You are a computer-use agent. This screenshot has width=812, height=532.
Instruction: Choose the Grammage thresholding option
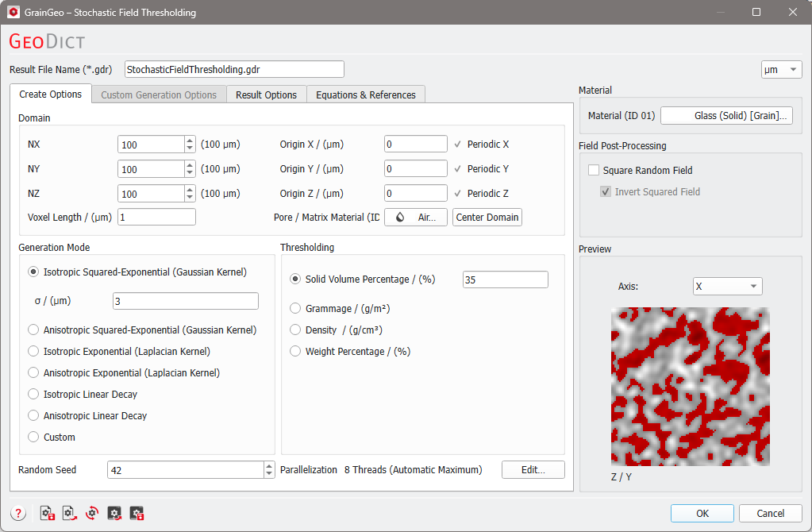295,308
